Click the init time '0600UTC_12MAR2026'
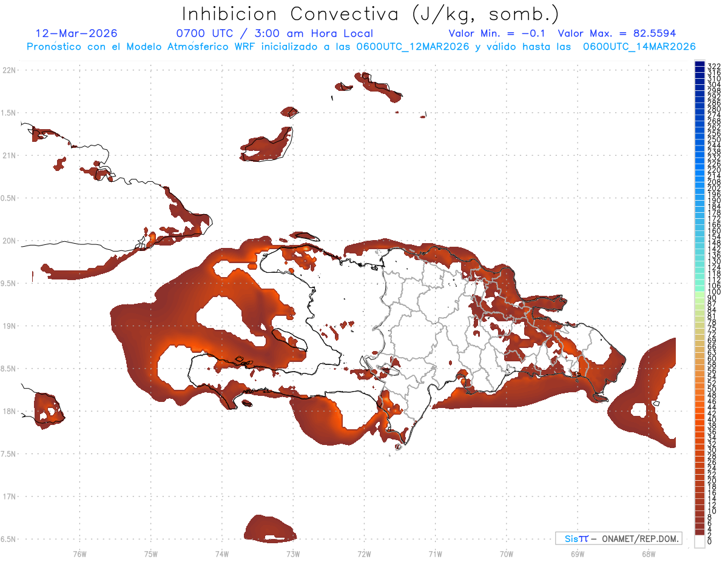 pos(413,47)
